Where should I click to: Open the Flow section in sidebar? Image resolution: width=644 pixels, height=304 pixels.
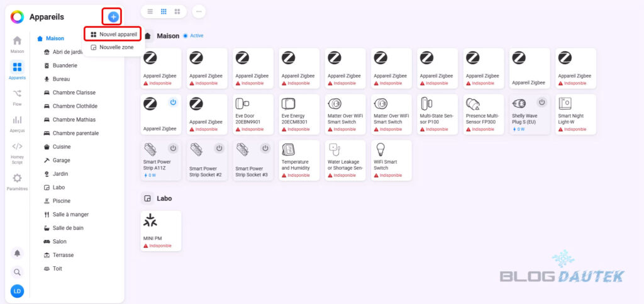(x=17, y=96)
